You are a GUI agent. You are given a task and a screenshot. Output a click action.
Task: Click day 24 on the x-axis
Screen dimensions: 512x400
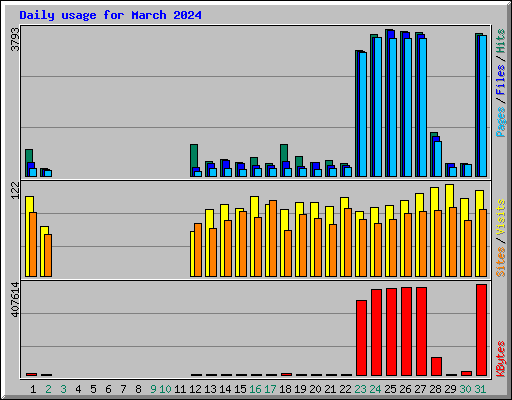point(375,389)
